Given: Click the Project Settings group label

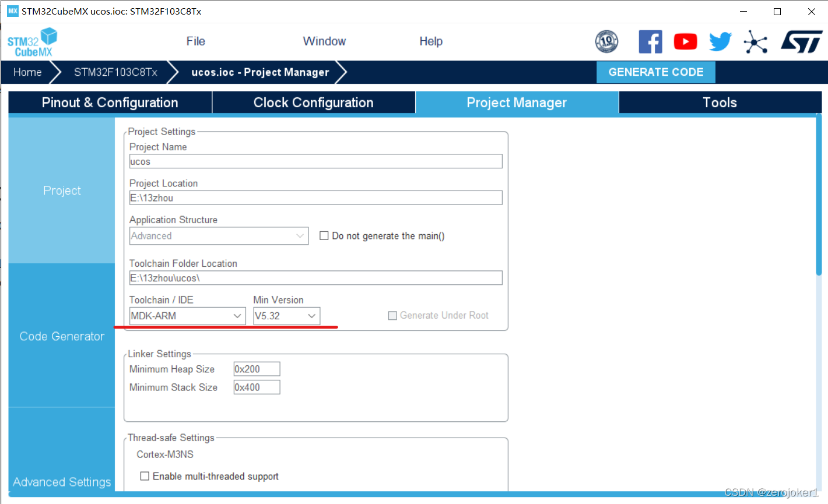Looking at the screenshot, I should click(x=162, y=132).
